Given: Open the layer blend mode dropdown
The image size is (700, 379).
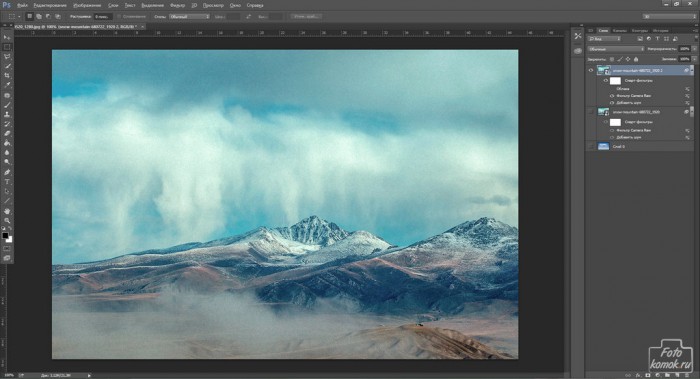Looking at the screenshot, I should pos(616,49).
